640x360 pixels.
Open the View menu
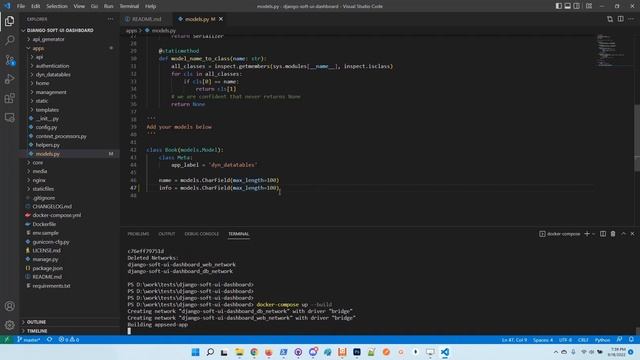pos(79,6)
